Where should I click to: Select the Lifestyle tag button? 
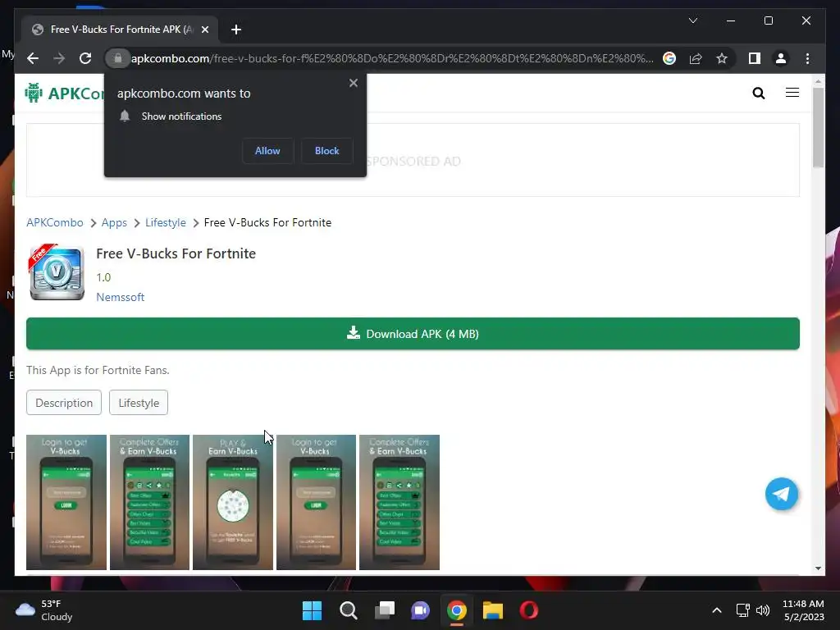coord(139,403)
